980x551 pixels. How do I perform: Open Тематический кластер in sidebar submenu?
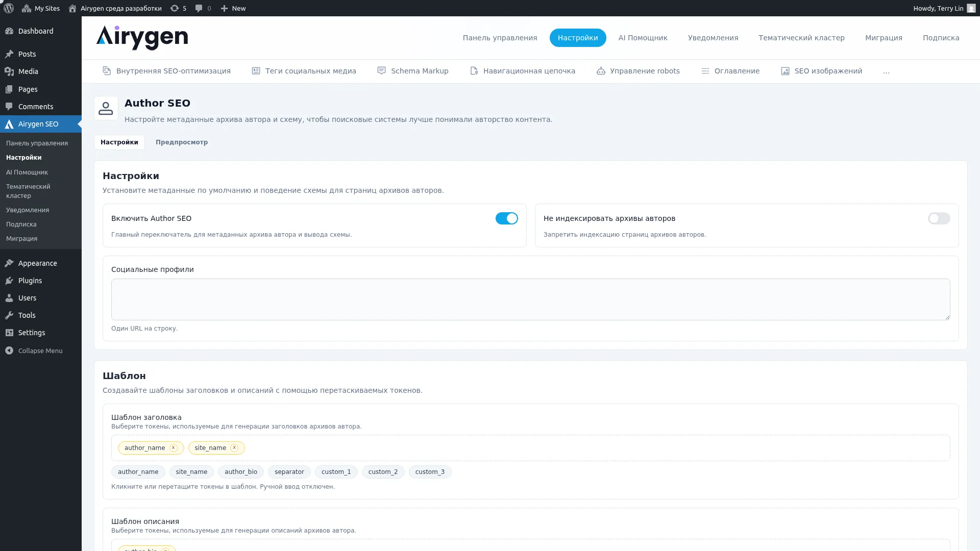pos(28,191)
